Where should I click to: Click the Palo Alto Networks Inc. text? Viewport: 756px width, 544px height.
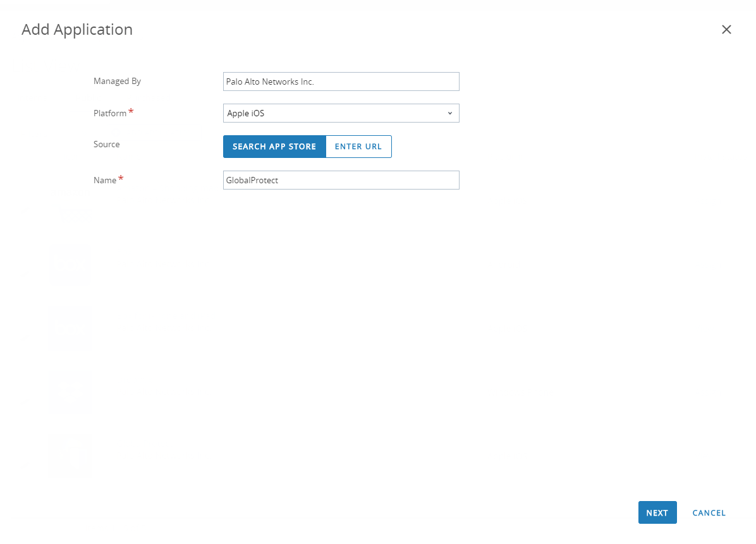[x=270, y=82]
